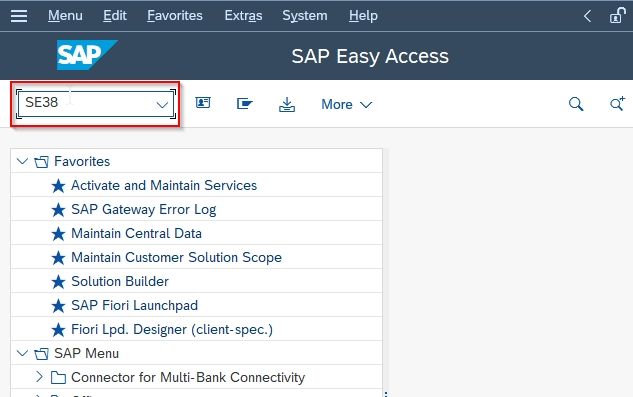Open the Menu menu

[x=65, y=16]
